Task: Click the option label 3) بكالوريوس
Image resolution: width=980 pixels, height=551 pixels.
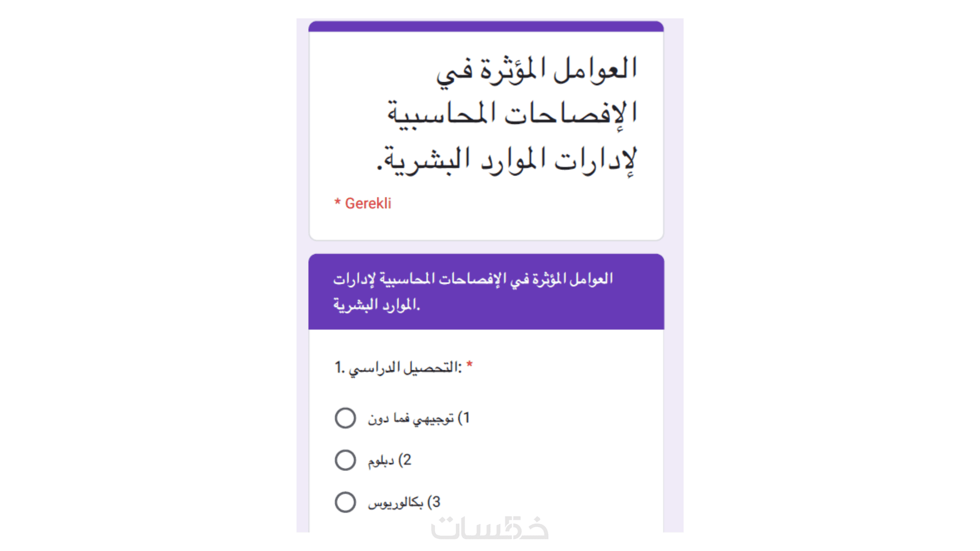Action: point(404,503)
